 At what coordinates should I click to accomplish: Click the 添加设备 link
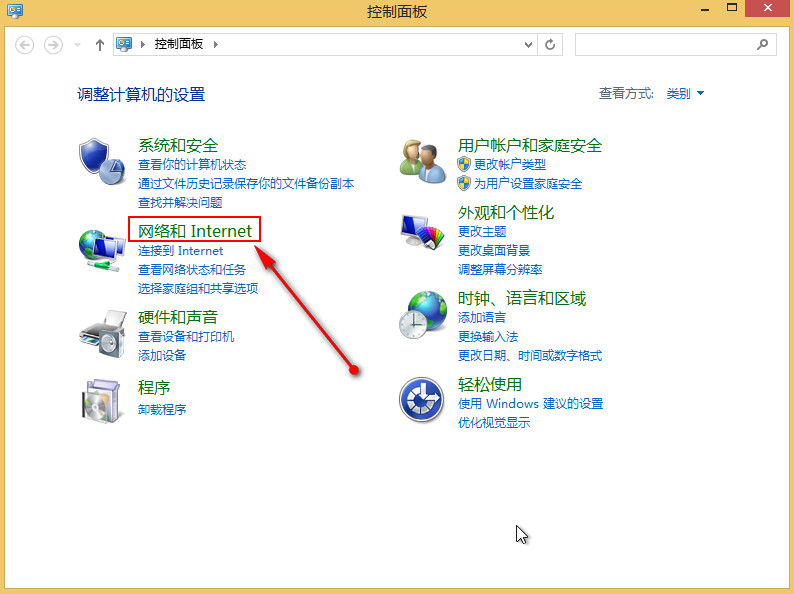pos(162,355)
